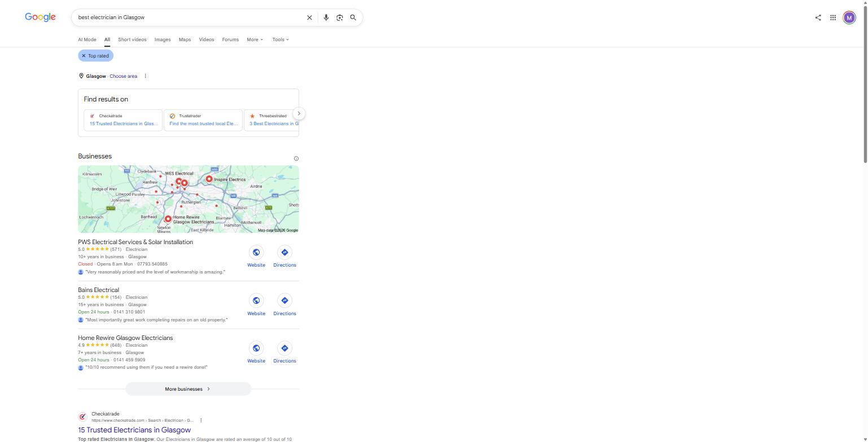This screenshot has width=868, height=442.
Task: Switch to Images tab
Action: pos(163,39)
